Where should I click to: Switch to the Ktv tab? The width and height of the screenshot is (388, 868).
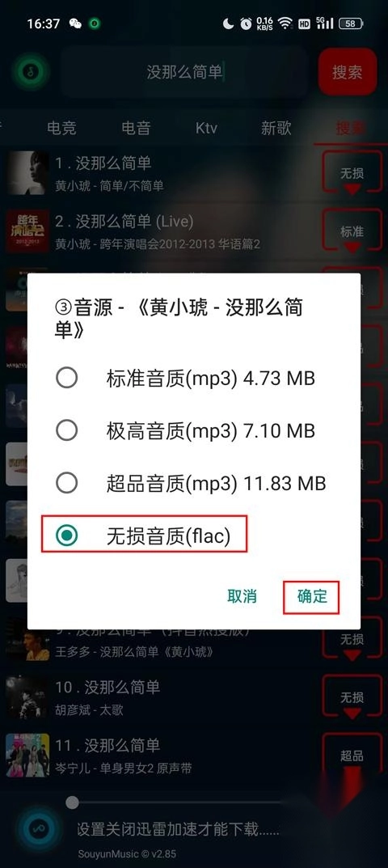206,128
